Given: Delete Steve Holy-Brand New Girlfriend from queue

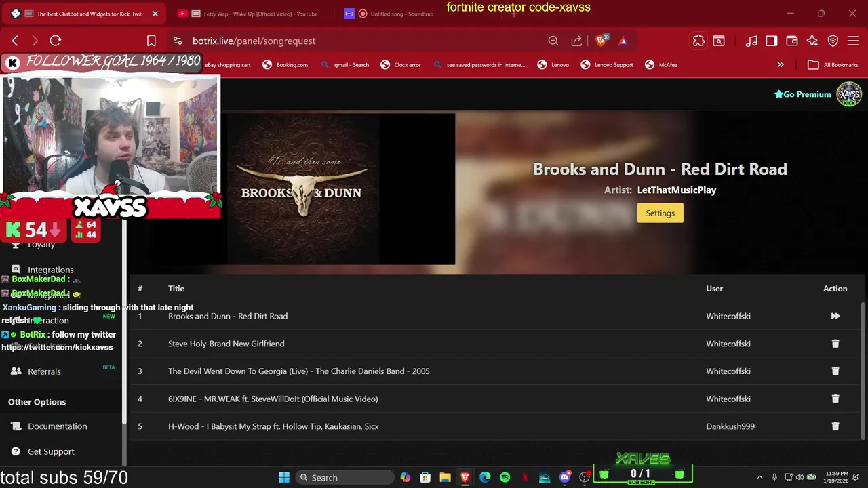Looking at the screenshot, I should click(835, 344).
